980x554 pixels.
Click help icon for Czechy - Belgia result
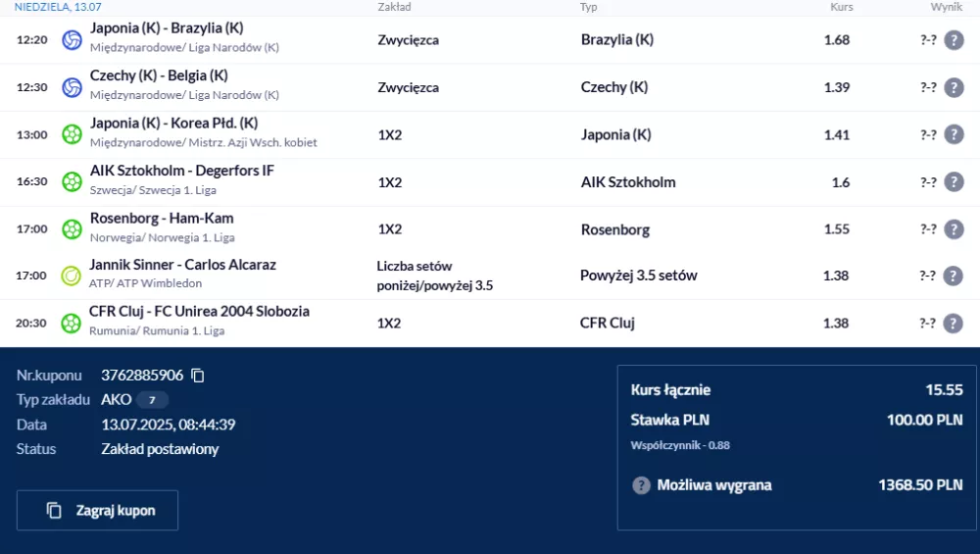[954, 87]
